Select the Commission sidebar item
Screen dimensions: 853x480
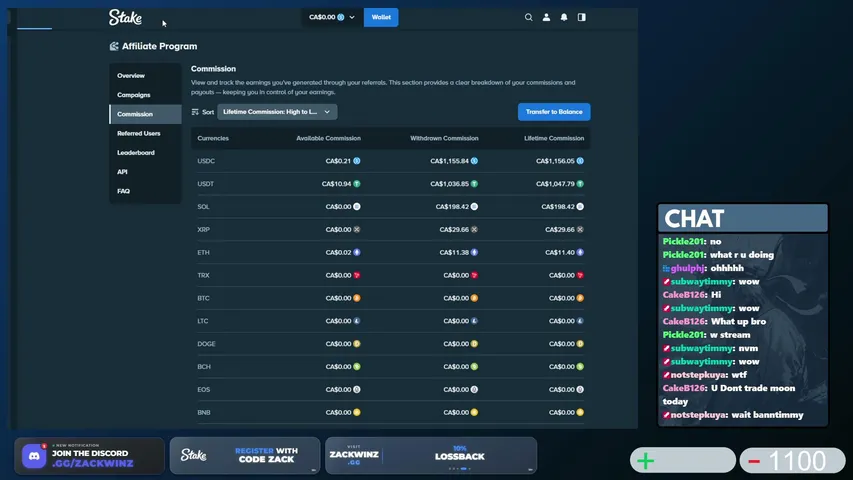[x=145, y=114]
